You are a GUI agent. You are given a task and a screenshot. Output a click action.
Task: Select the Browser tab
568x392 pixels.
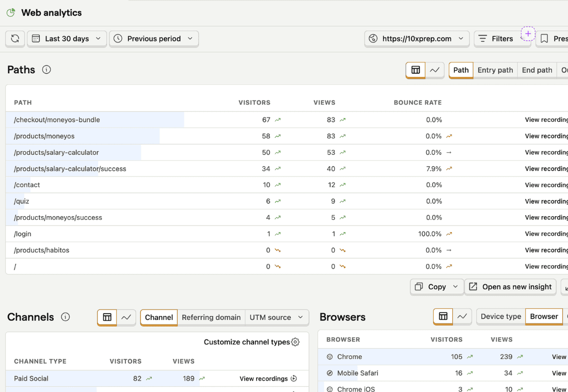click(544, 316)
